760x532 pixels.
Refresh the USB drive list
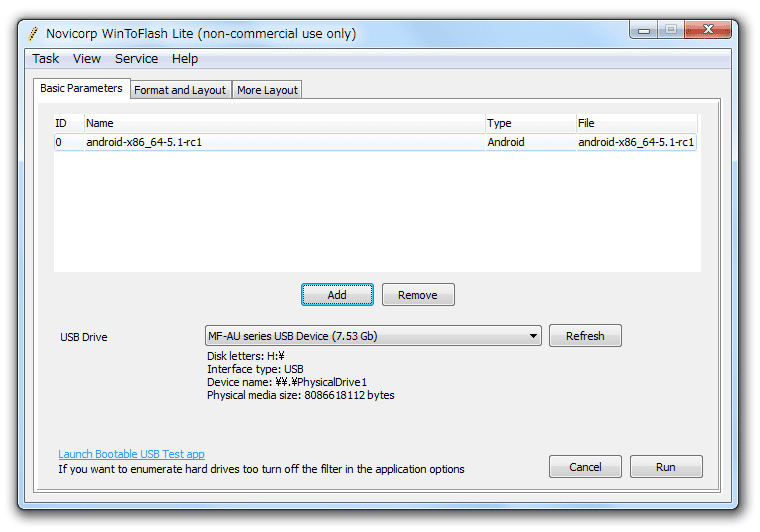pyautogui.click(x=585, y=336)
